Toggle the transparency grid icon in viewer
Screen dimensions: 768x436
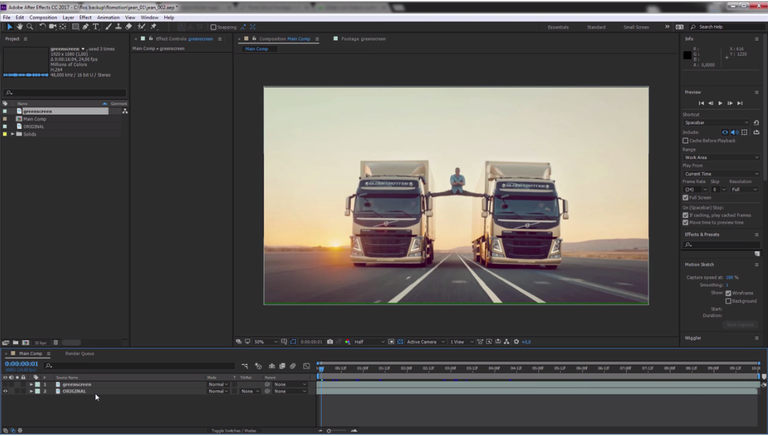pos(400,342)
